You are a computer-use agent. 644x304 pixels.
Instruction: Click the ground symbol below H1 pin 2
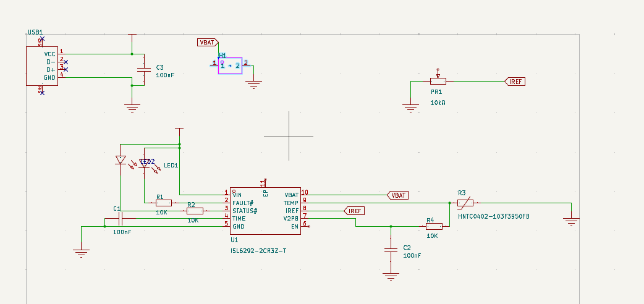coord(253,84)
